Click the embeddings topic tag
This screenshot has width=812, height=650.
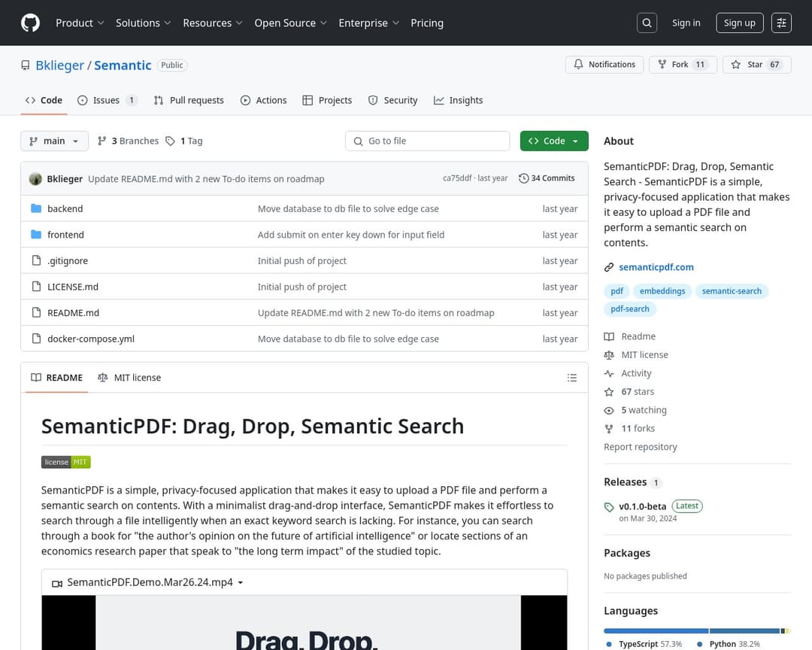[x=662, y=291]
